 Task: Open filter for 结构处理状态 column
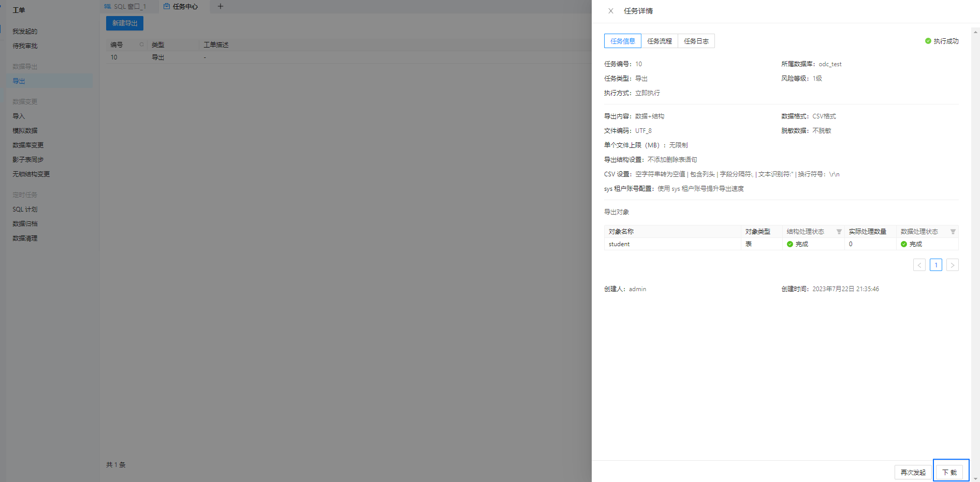[839, 232]
